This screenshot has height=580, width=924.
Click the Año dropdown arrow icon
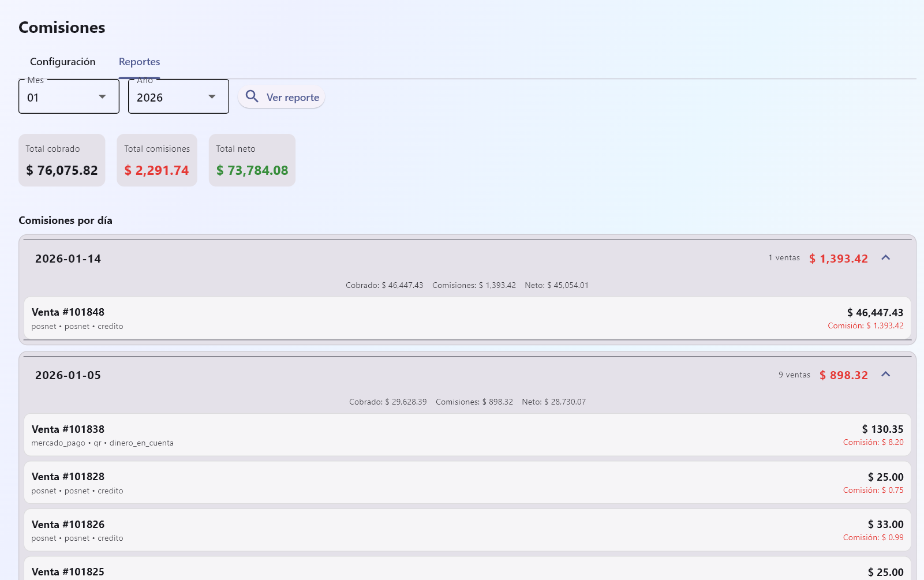click(x=212, y=97)
